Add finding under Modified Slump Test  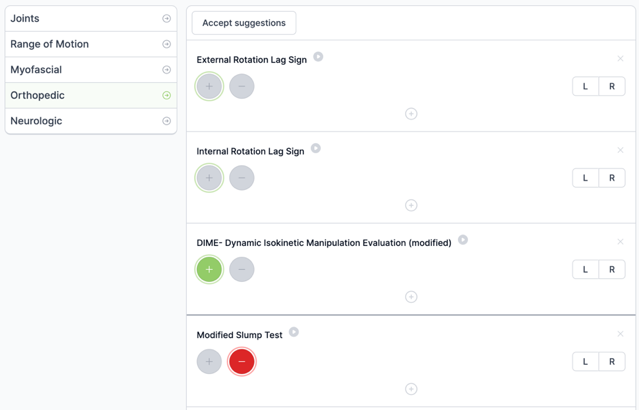[x=411, y=389]
